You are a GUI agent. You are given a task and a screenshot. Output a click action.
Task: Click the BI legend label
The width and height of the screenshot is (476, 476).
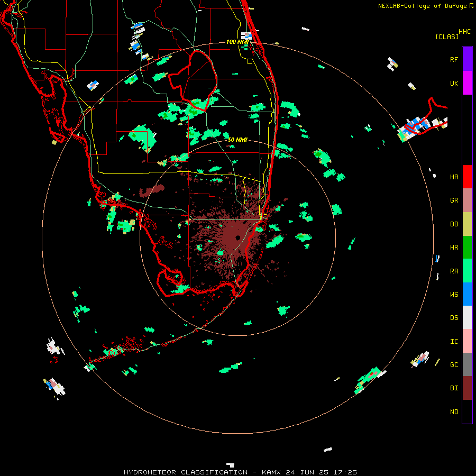(x=454, y=388)
